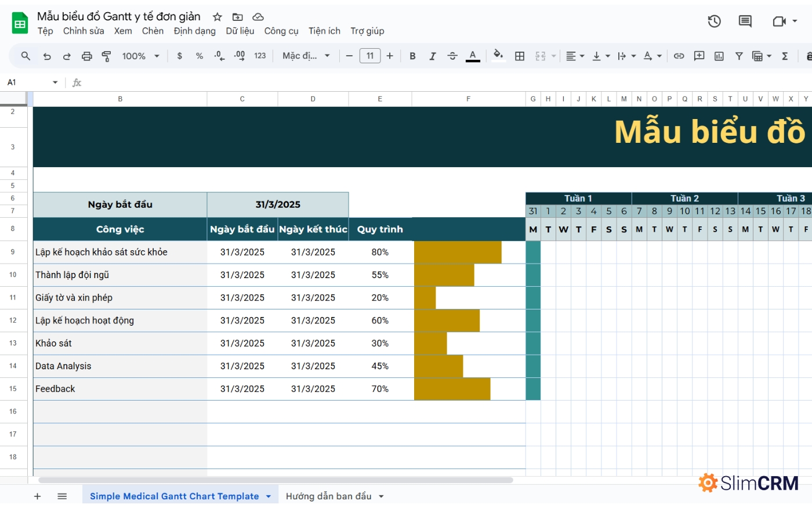Increase decimal places
The height and width of the screenshot is (508, 812).
[x=240, y=56]
